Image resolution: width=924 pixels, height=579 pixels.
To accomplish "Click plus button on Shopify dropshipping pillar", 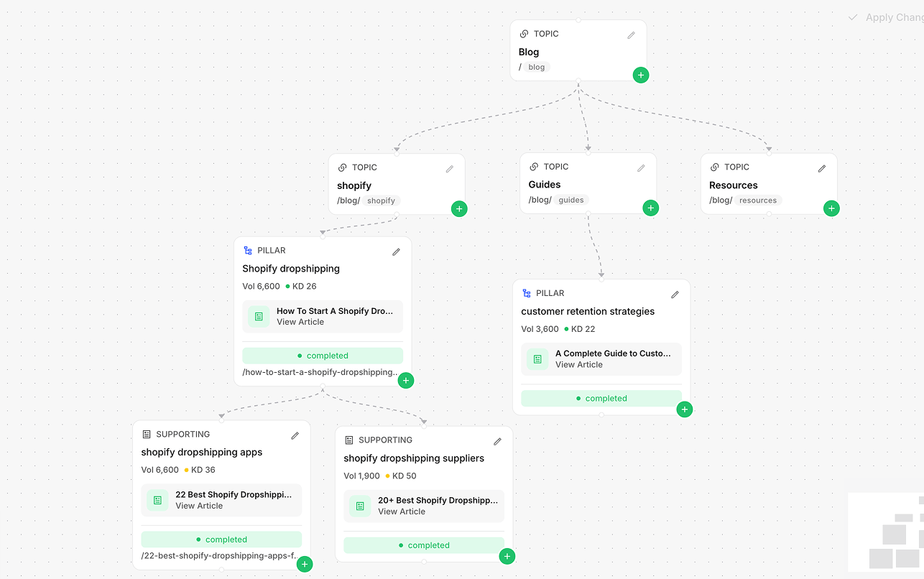I will point(406,380).
